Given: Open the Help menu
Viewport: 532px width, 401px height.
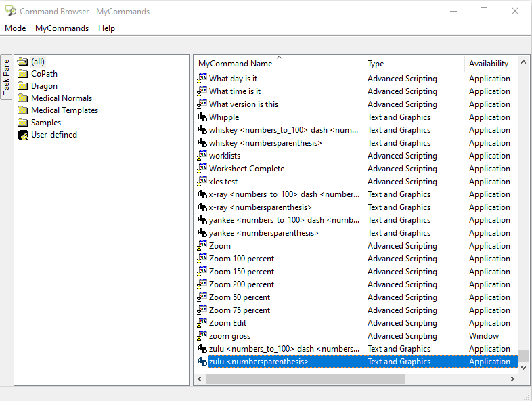Looking at the screenshot, I should [x=106, y=28].
